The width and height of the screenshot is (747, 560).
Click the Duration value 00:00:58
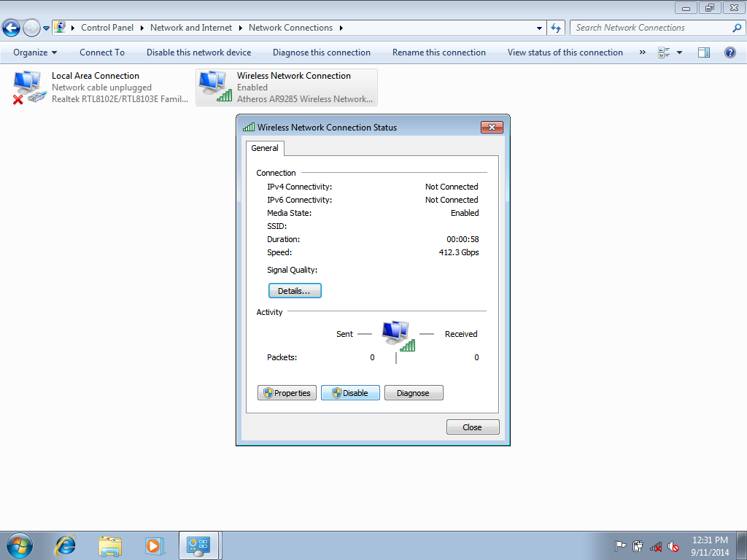462,239
